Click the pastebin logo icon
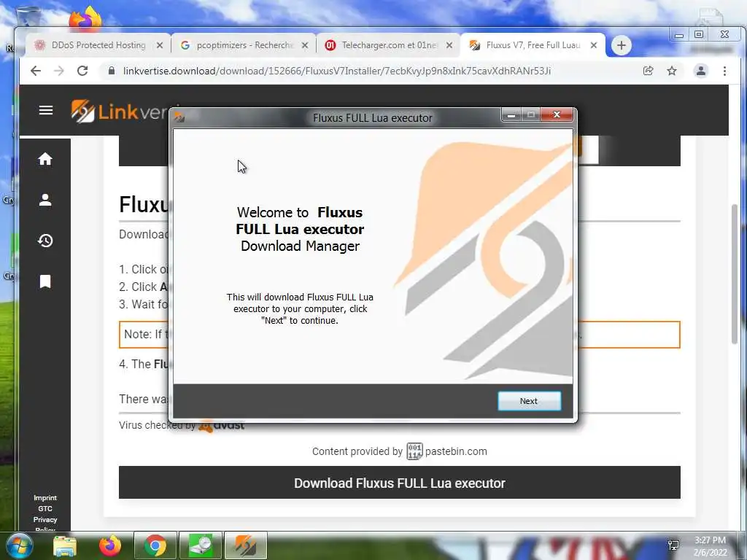 pyautogui.click(x=414, y=451)
